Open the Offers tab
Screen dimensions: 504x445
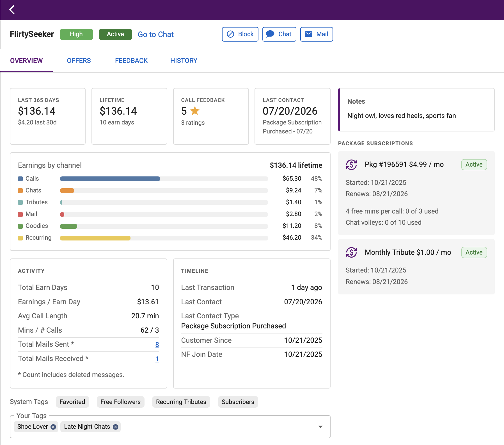[79, 61]
